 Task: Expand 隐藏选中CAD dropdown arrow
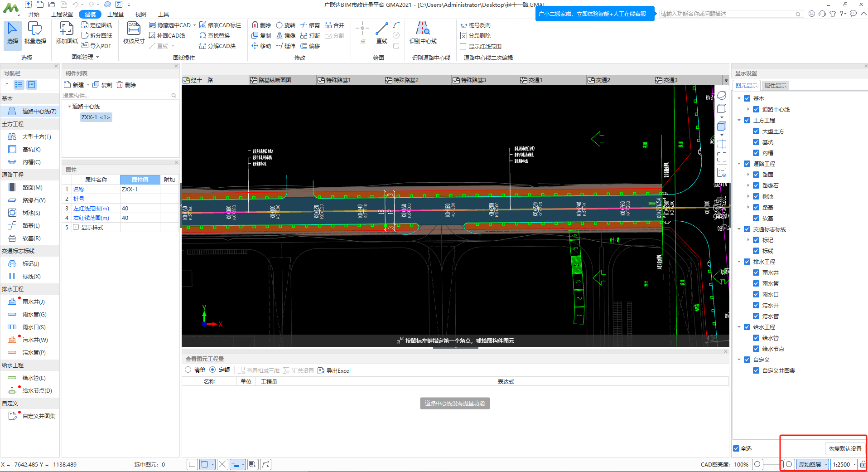coord(195,25)
